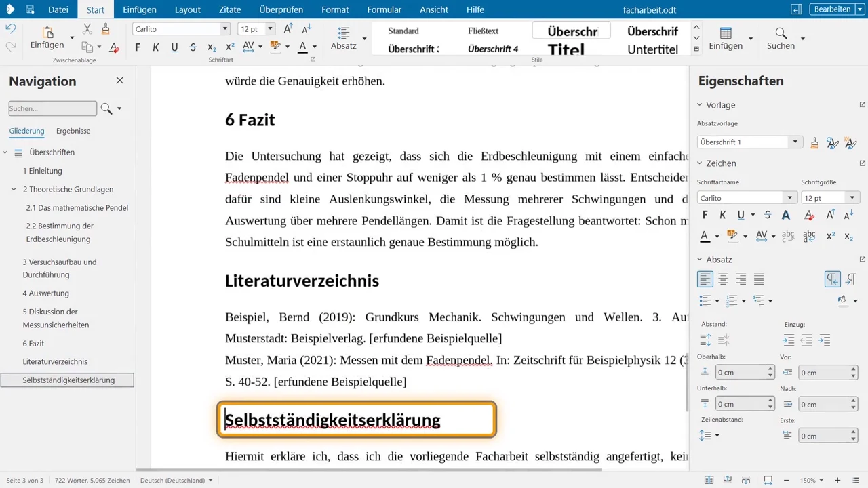Image resolution: width=868 pixels, height=488 pixels.
Task: Click the shrink font size icon in the ribbon
Action: pos(307,28)
